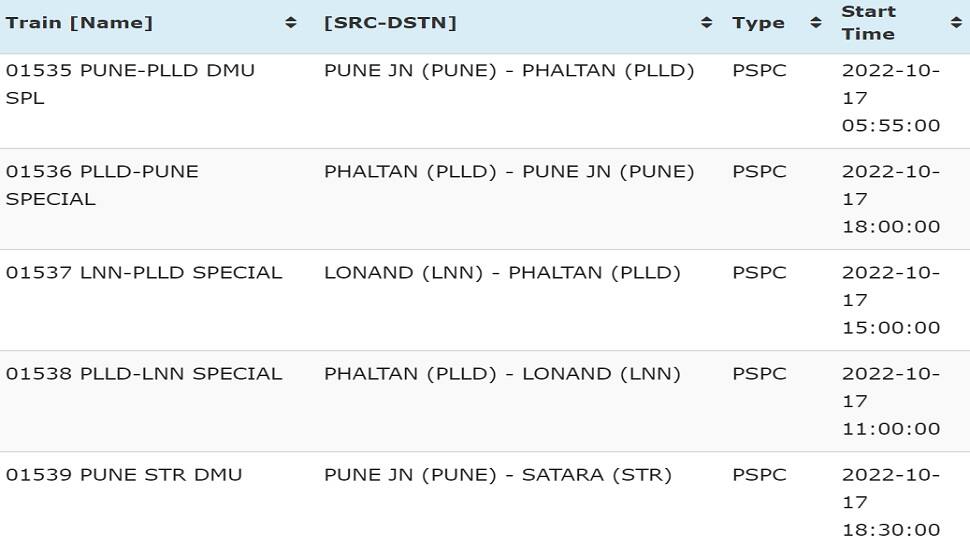
Task: Select train 01535 PUNE-PLLD DMU SPL
Action: (x=130, y=84)
